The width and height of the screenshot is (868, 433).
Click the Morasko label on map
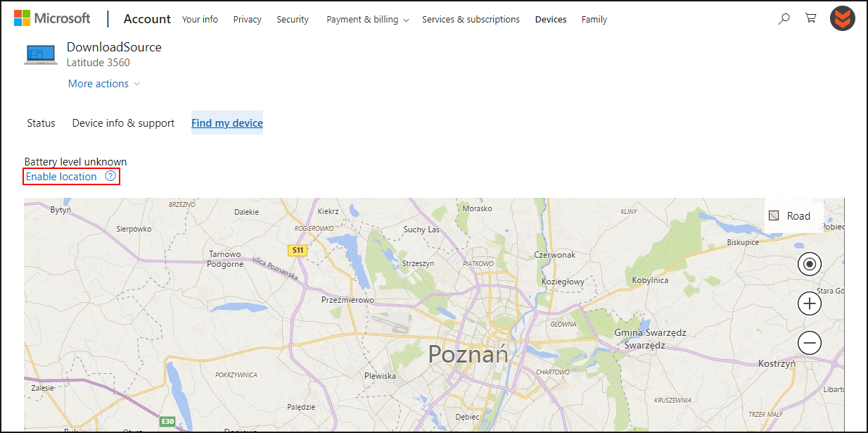[477, 208]
